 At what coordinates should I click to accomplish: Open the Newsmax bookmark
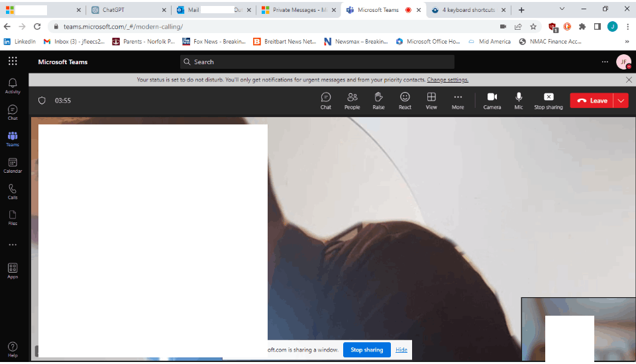coord(356,41)
